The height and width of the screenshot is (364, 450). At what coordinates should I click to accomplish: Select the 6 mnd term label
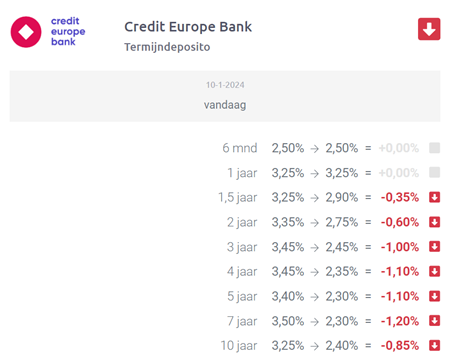coord(240,148)
